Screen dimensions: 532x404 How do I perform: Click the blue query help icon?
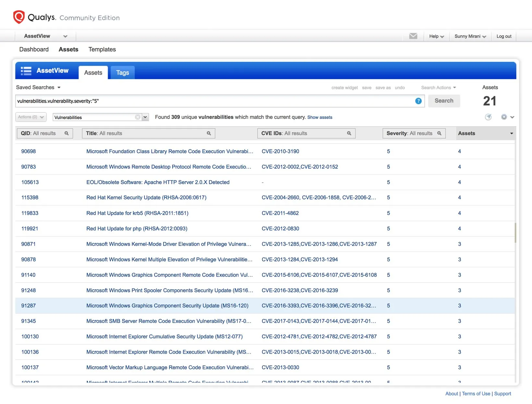pyautogui.click(x=418, y=101)
